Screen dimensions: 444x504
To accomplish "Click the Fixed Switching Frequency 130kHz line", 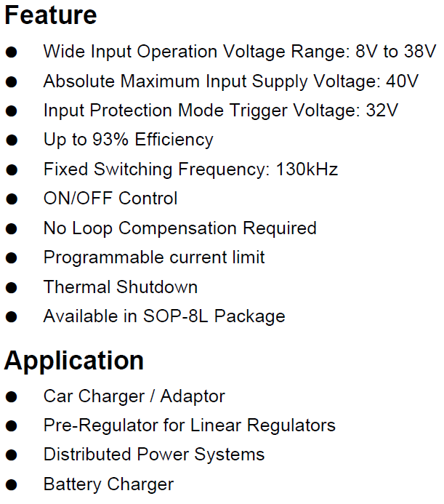I will [190, 169].
